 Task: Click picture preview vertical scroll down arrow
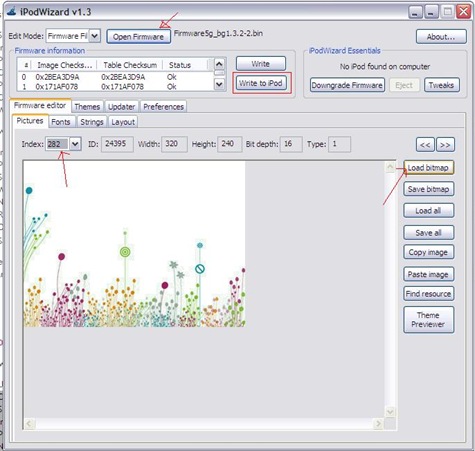point(390,412)
